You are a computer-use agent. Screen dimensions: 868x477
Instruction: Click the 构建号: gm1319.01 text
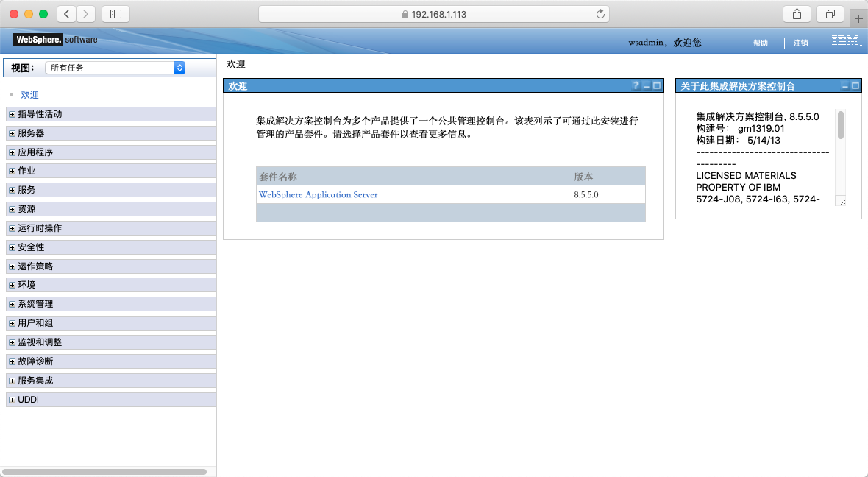740,129
